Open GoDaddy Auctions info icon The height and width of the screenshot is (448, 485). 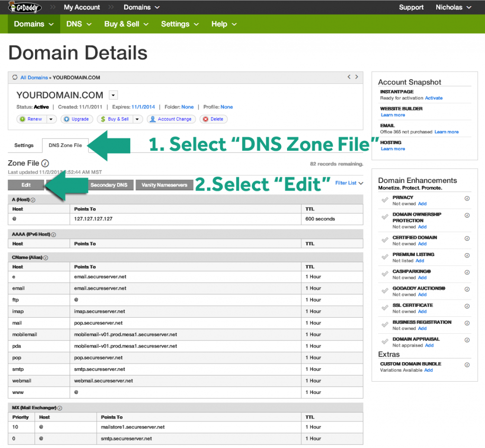pos(467,289)
